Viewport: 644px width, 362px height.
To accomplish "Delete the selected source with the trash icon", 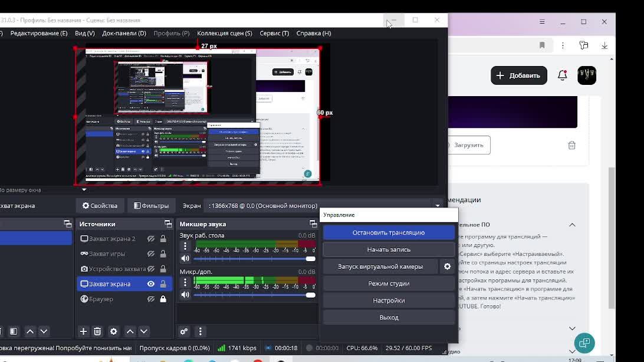I will point(97,331).
